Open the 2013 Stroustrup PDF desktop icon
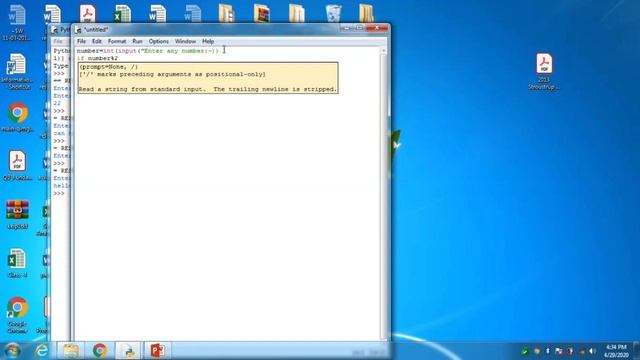This screenshot has width=640, height=360. (544, 71)
